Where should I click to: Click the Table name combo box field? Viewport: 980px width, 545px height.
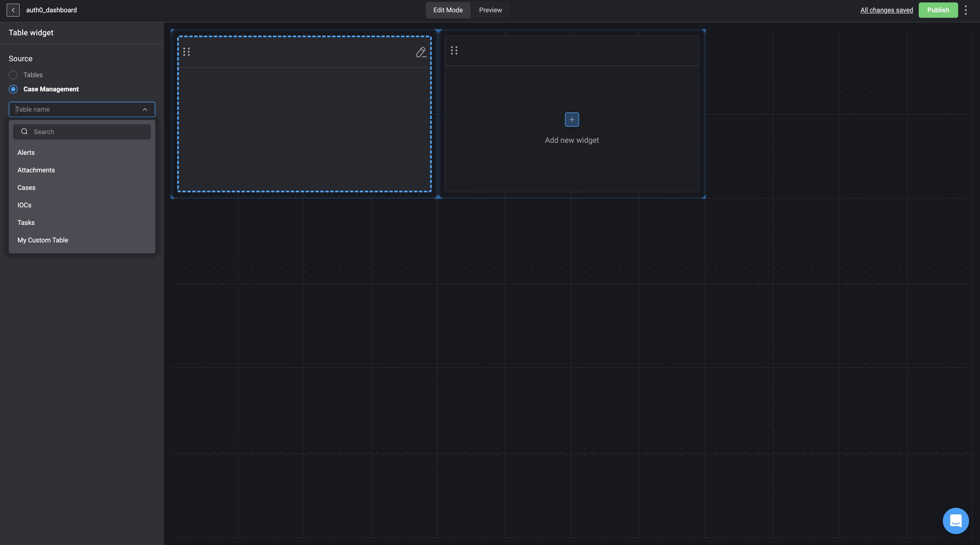click(x=82, y=110)
